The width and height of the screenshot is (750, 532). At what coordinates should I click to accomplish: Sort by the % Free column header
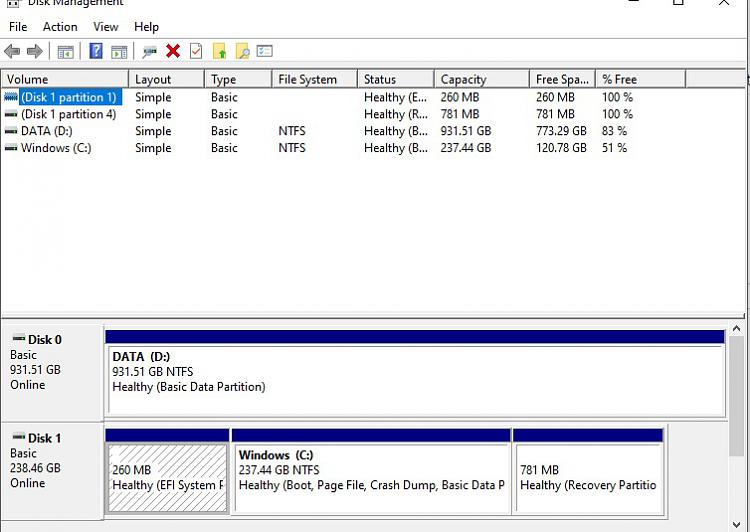(x=640, y=79)
